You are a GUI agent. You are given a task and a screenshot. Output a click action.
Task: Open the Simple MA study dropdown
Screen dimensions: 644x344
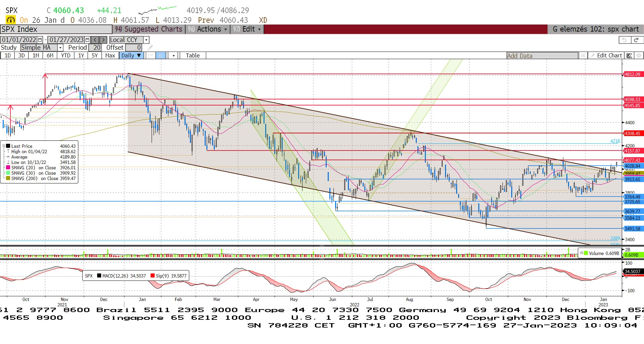tap(60, 48)
